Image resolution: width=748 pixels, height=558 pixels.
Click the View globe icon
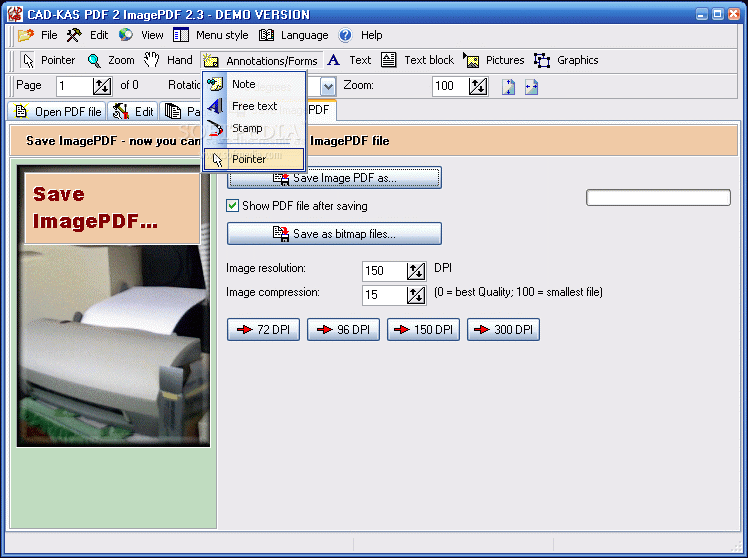(x=126, y=35)
